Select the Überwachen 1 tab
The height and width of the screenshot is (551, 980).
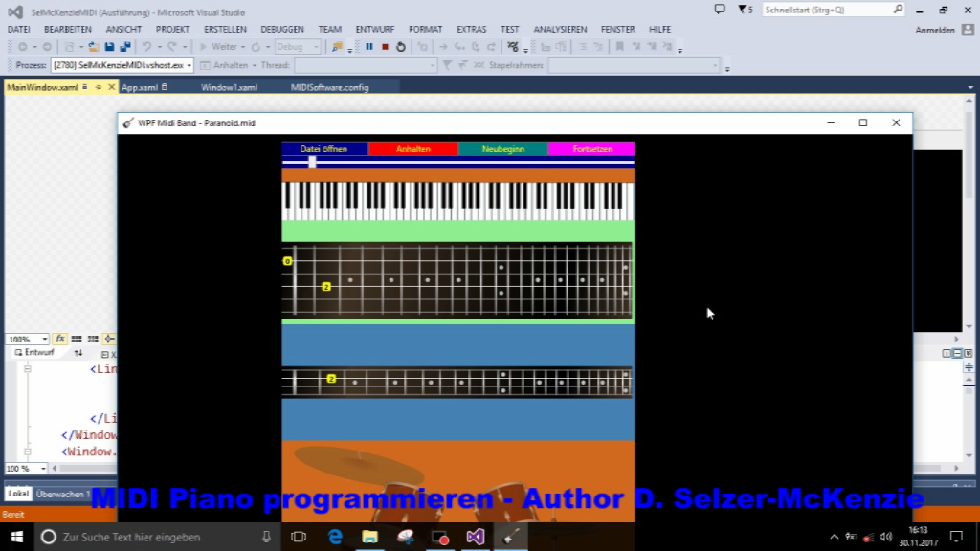62,494
